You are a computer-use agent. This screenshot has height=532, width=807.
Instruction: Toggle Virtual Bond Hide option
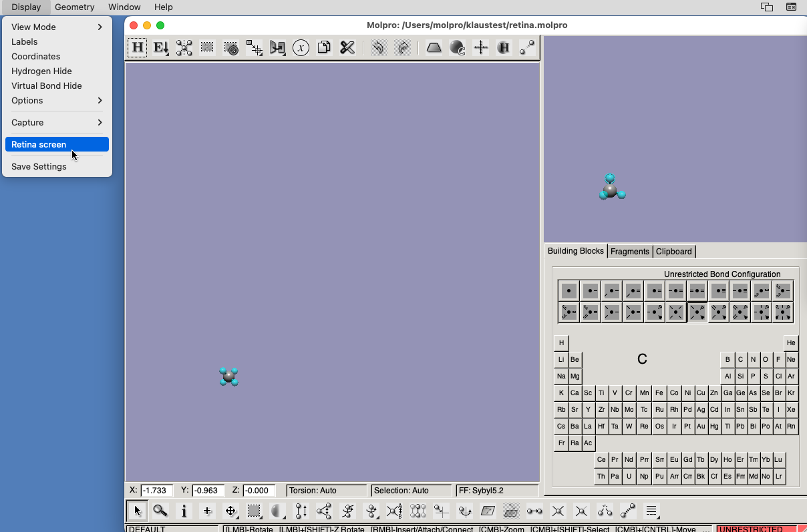click(46, 85)
